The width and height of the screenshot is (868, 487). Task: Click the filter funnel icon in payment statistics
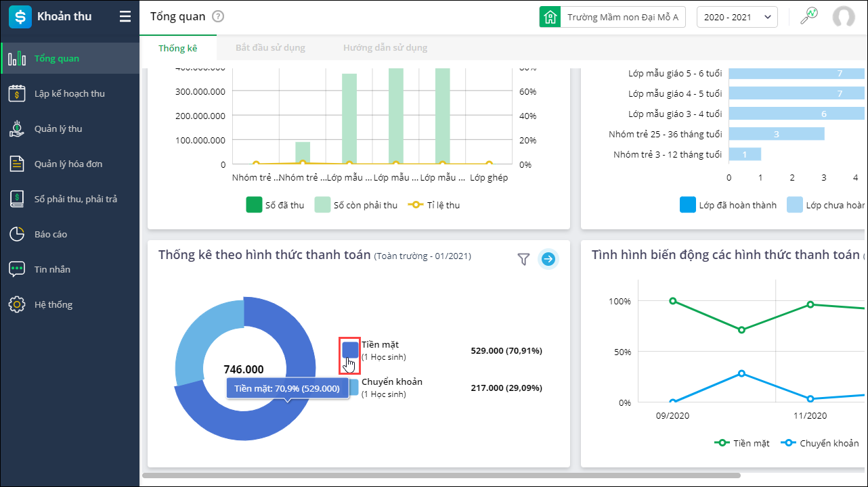pos(523,258)
